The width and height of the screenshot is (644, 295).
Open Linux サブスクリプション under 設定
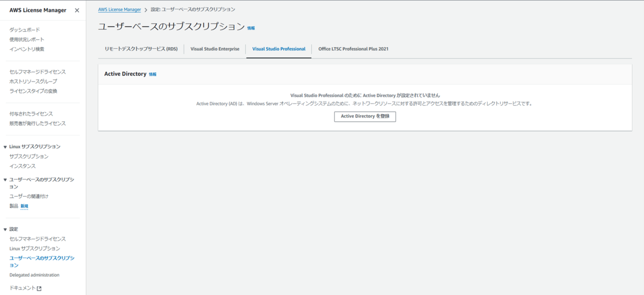point(35,248)
